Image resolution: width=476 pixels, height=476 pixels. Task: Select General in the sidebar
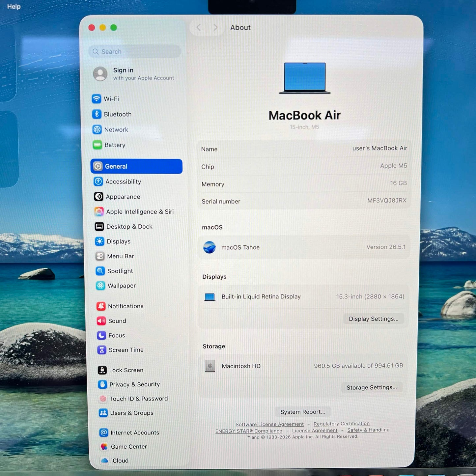(136, 166)
